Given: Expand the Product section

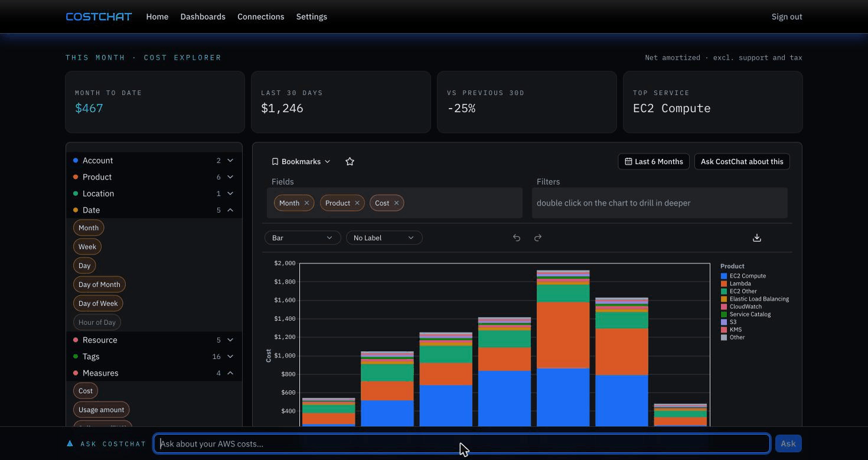Looking at the screenshot, I should point(154,177).
